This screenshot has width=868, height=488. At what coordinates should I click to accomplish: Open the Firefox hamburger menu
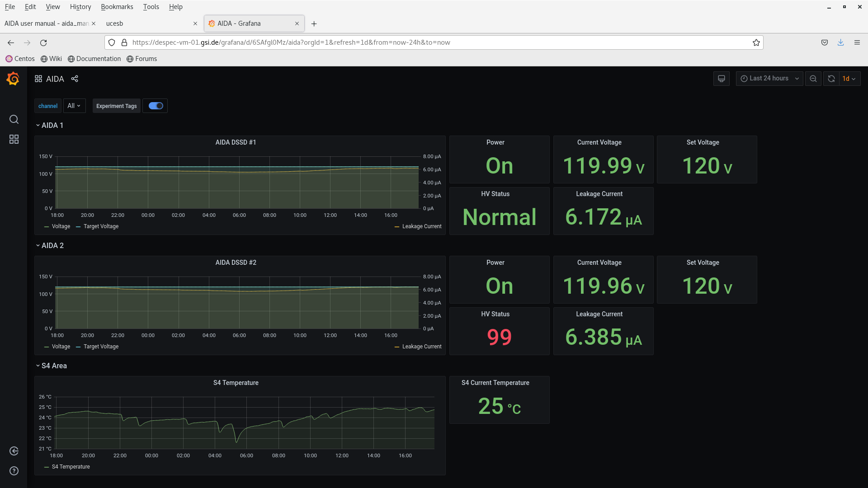click(857, 42)
